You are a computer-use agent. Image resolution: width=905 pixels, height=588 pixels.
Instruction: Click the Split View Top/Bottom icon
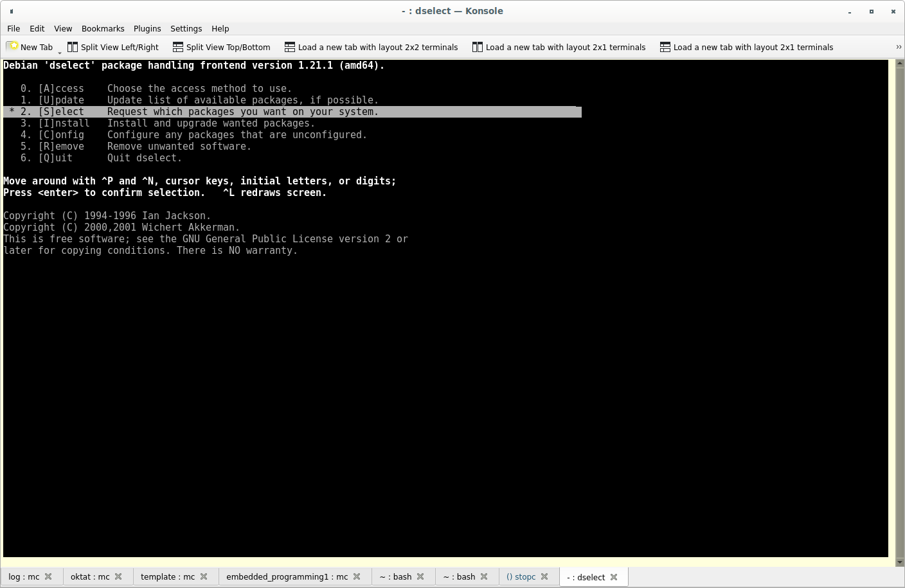[178, 47]
